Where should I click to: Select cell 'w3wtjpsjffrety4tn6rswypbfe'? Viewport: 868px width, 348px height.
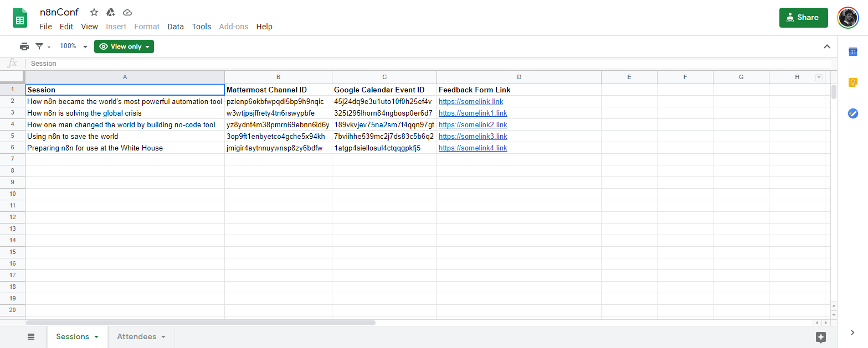pyautogui.click(x=278, y=113)
